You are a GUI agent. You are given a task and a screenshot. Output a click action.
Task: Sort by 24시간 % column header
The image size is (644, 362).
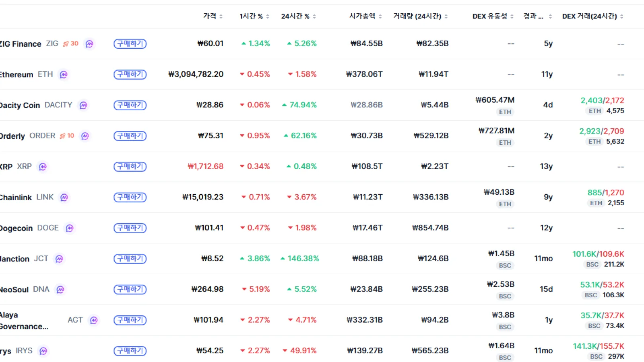click(x=298, y=16)
